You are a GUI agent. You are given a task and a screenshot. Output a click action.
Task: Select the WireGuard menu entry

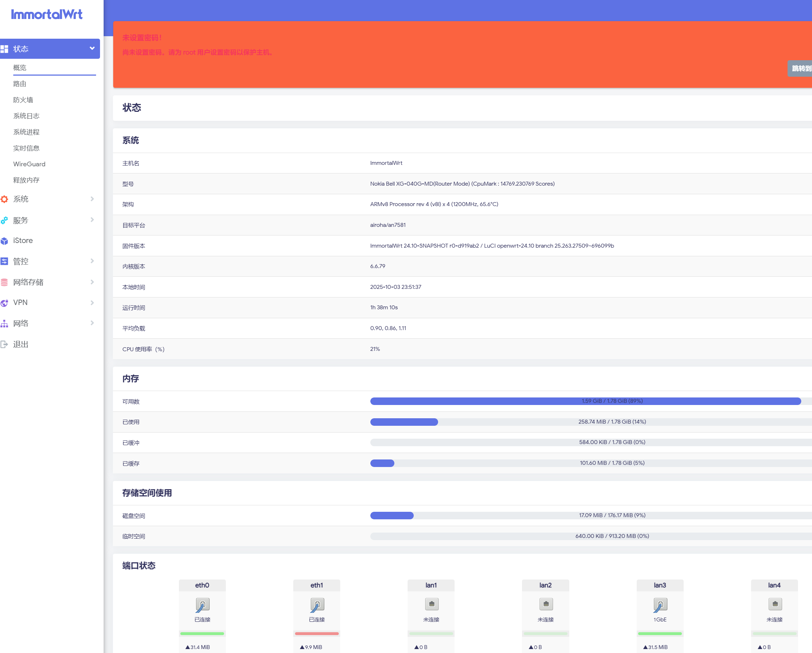click(29, 164)
